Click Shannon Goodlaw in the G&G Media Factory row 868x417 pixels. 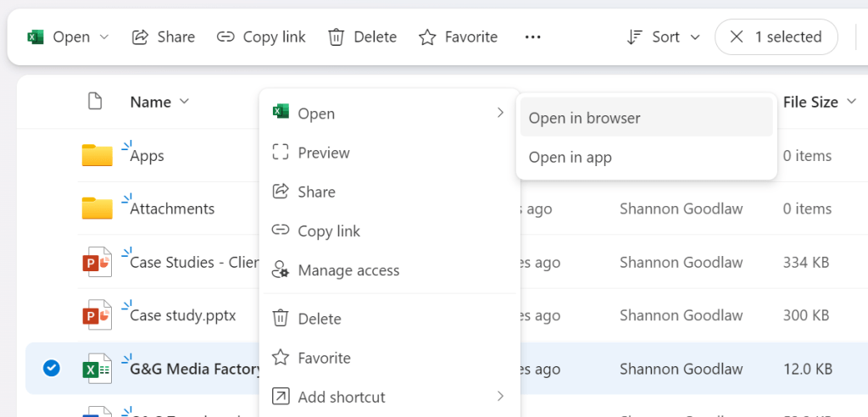[x=681, y=369]
